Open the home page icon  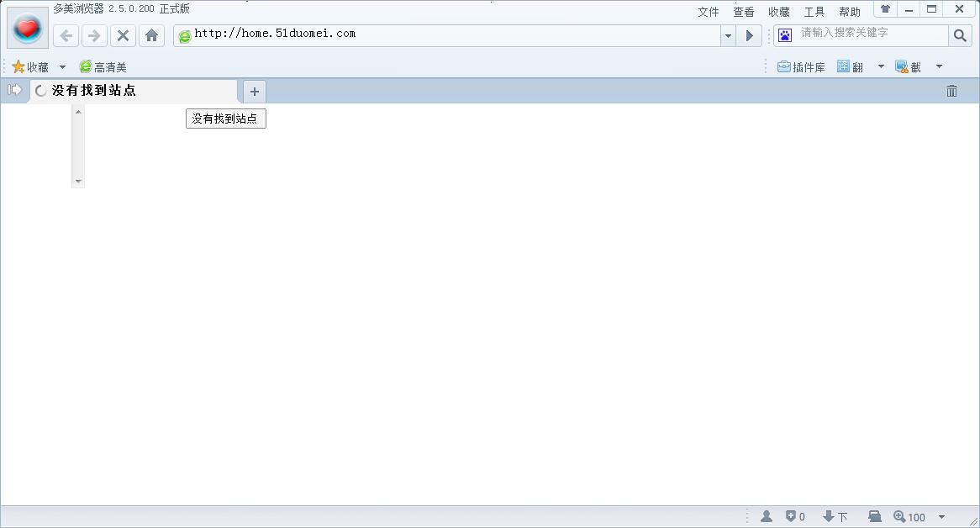pyautogui.click(x=152, y=35)
